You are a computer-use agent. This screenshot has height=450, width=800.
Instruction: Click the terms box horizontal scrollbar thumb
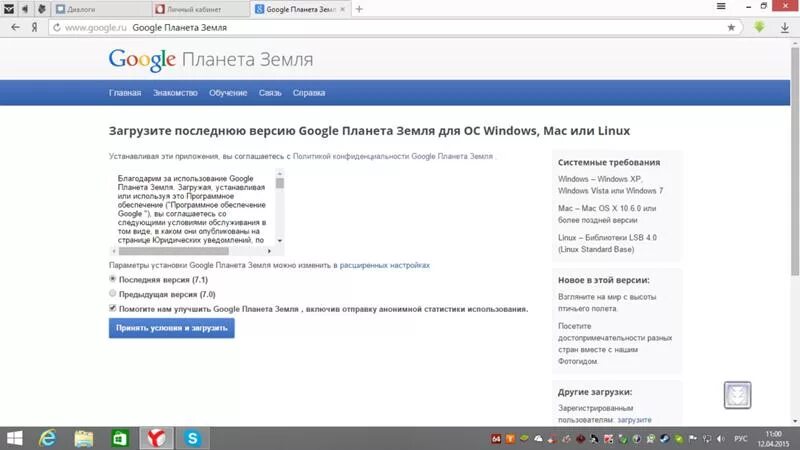tap(173, 251)
